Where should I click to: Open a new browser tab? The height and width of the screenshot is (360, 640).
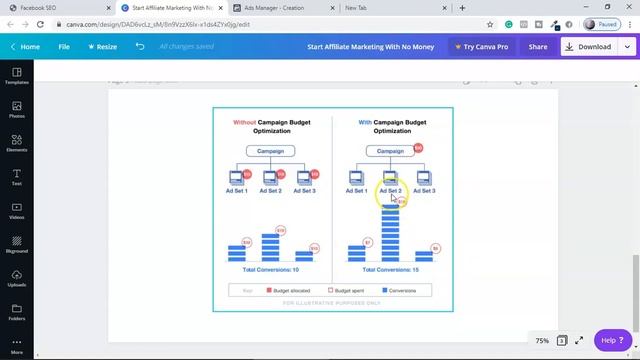point(462,8)
